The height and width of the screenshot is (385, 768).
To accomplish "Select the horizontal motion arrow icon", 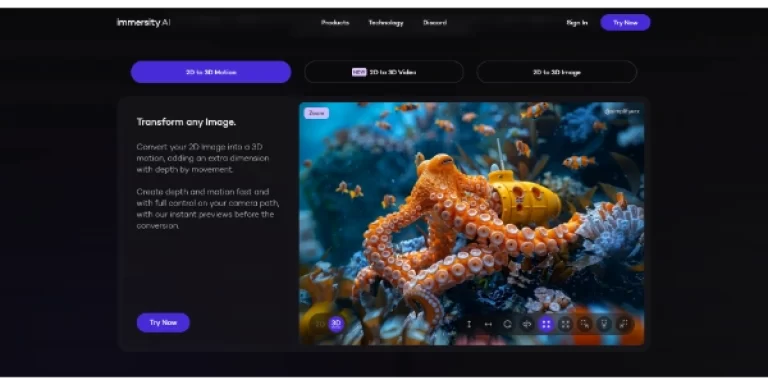I will click(488, 324).
